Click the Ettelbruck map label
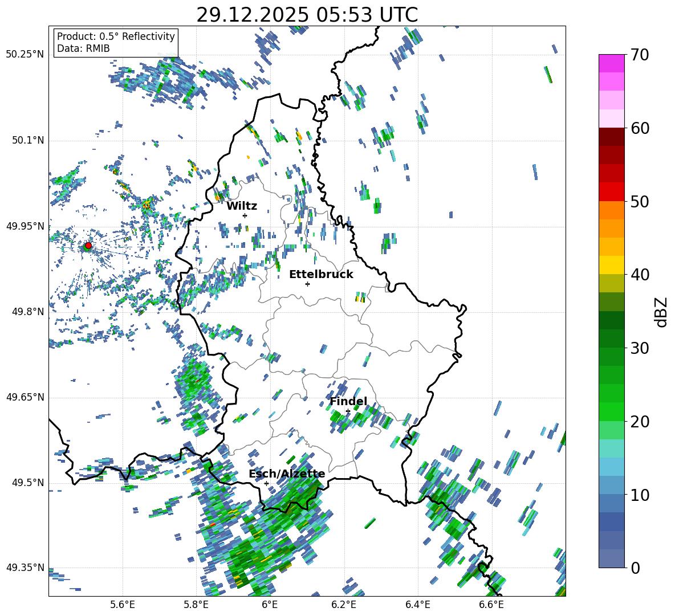The image size is (675, 616). coord(321,275)
